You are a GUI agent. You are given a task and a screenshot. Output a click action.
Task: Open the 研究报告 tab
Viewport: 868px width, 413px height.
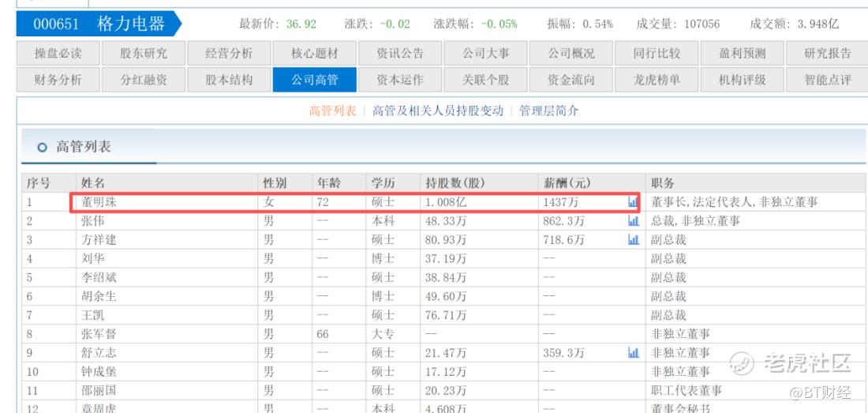pos(827,54)
